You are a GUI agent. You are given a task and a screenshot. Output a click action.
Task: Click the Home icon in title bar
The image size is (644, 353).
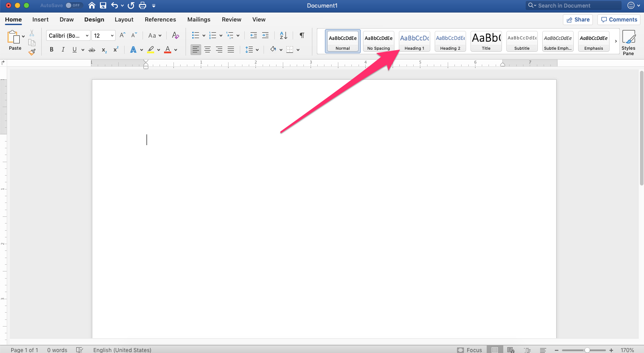[x=91, y=5]
